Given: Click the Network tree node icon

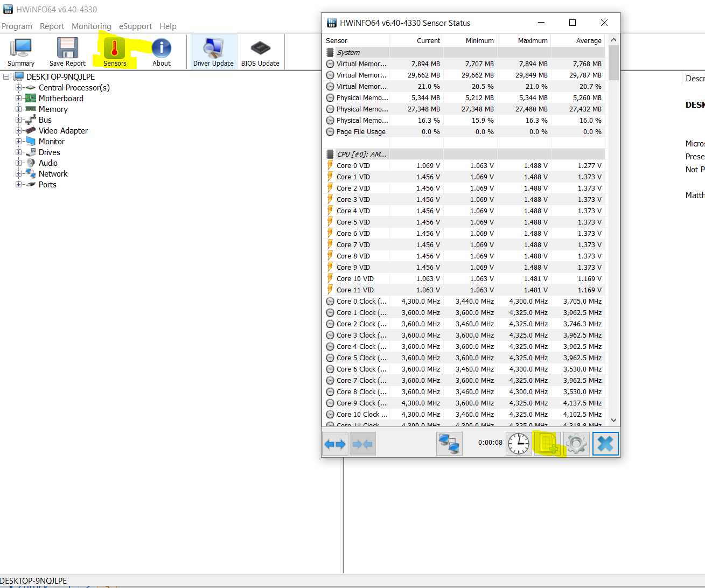Looking at the screenshot, I should (31, 173).
